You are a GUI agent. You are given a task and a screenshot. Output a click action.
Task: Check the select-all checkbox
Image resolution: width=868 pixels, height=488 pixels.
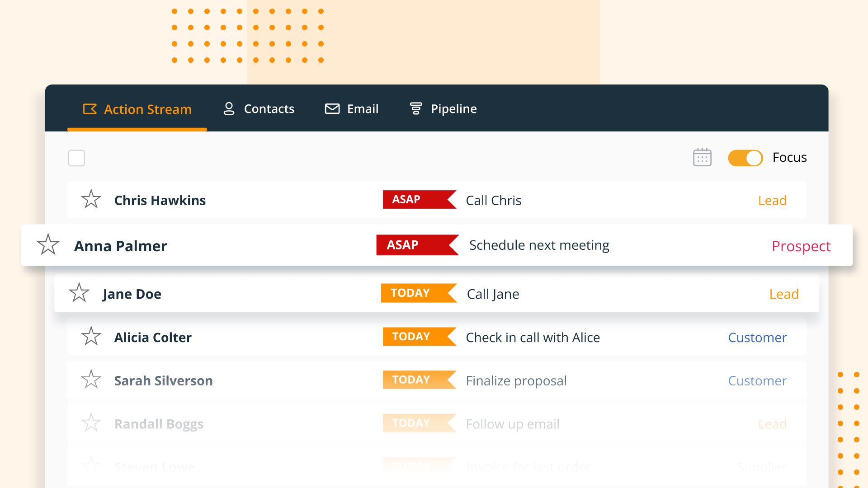point(76,157)
